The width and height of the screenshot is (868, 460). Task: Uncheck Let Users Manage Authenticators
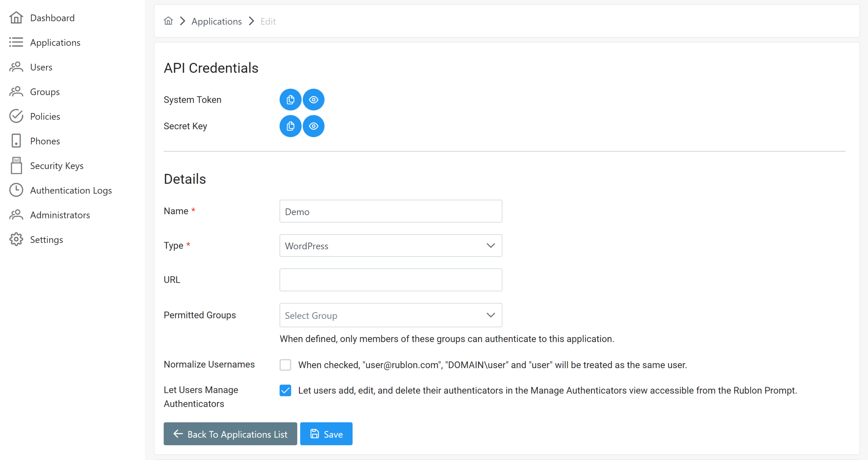coord(285,390)
